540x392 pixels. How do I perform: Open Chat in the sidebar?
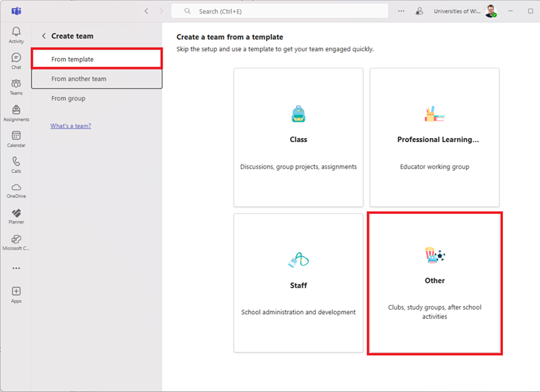pos(16,60)
